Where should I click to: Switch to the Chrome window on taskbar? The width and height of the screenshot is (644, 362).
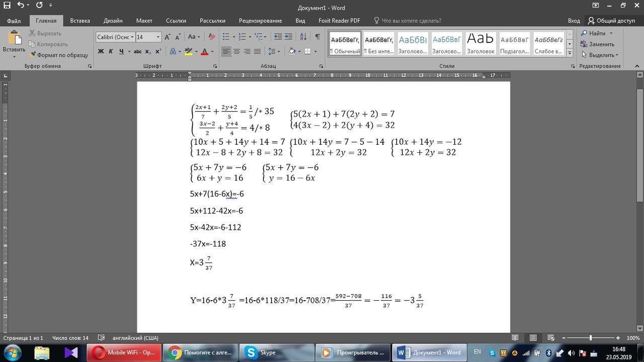[200, 352]
